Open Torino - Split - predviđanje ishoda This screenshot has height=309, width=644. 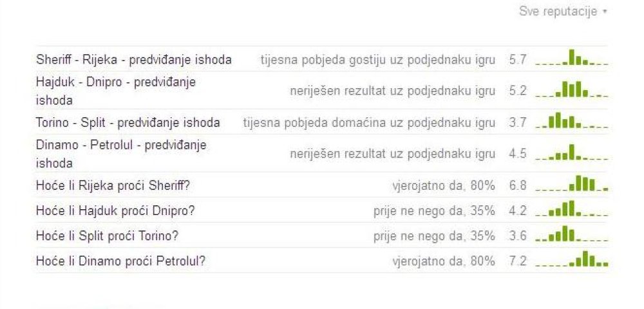[128, 123]
